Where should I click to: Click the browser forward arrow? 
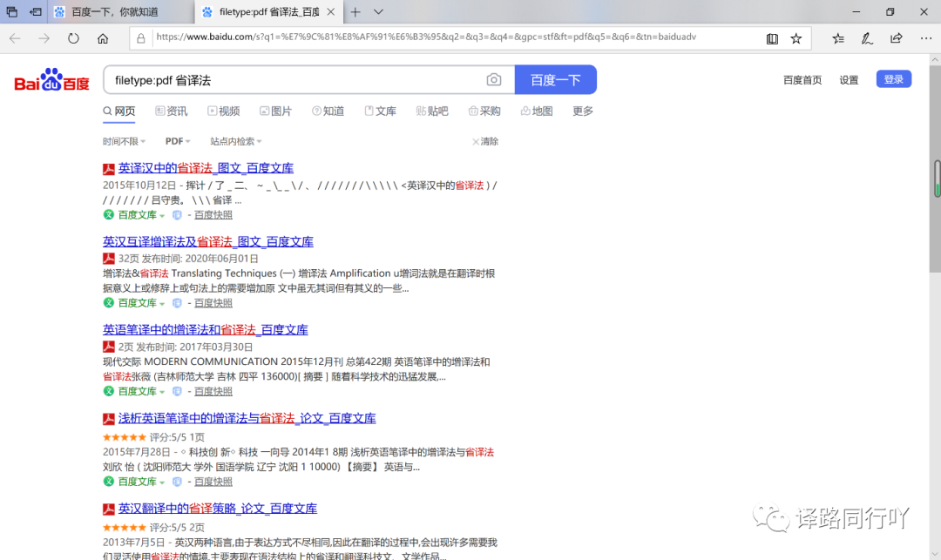44,38
